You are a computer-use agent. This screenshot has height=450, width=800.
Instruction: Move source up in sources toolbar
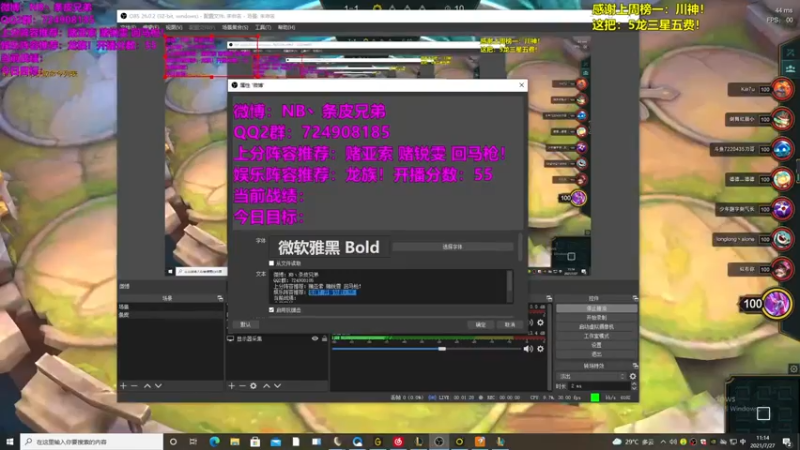click(266, 386)
